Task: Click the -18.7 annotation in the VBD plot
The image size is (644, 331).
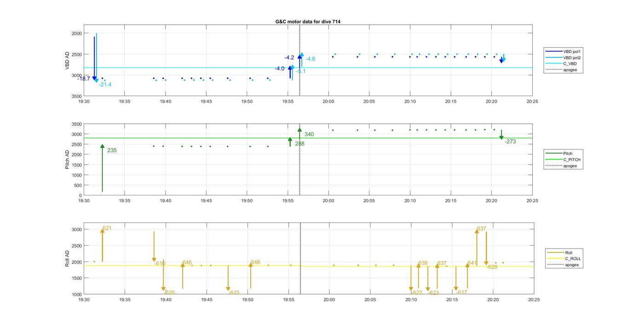Action: tap(83, 79)
